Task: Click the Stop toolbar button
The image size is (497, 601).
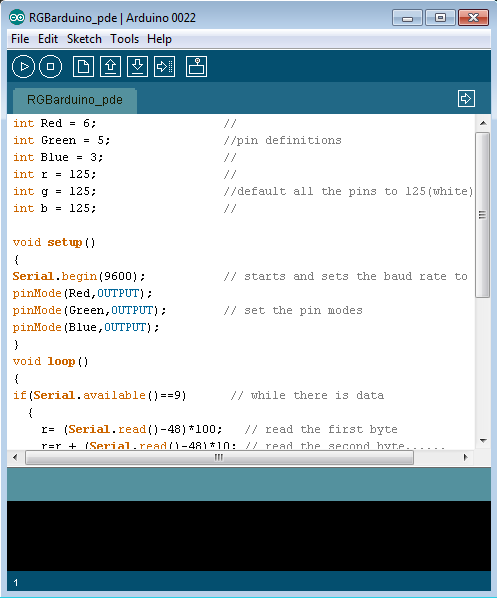Action: point(50,67)
